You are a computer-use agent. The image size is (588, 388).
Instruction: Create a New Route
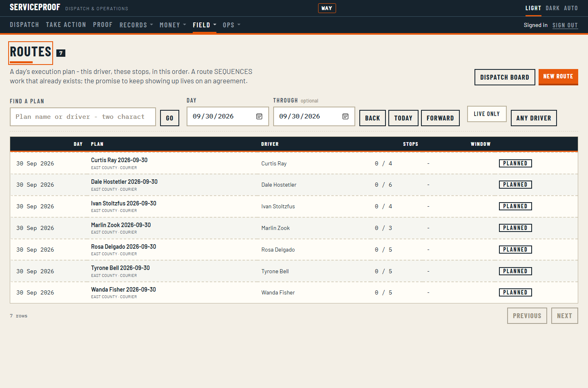coord(558,77)
